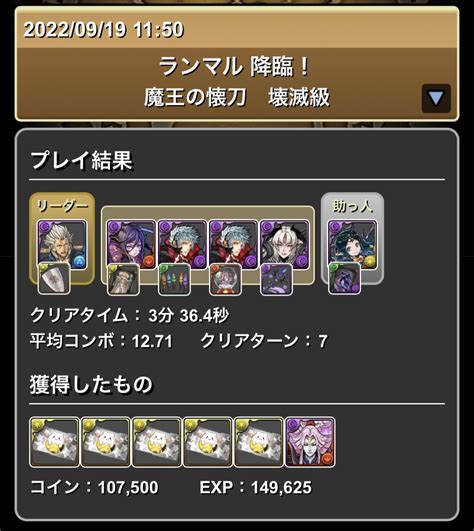Click the 魔王の懐刀 壊滅級 difficulty text
Image resolution: width=474 pixels, height=531 pixels.
[x=237, y=98]
